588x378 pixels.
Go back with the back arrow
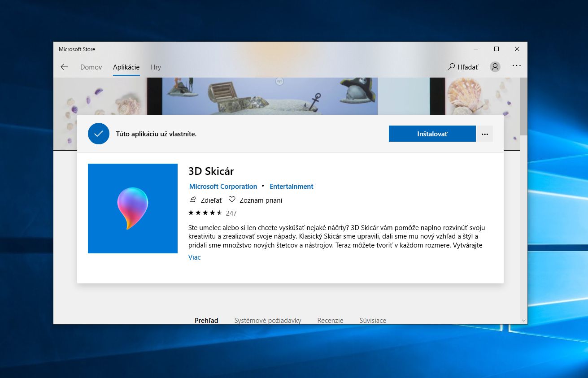pyautogui.click(x=64, y=67)
